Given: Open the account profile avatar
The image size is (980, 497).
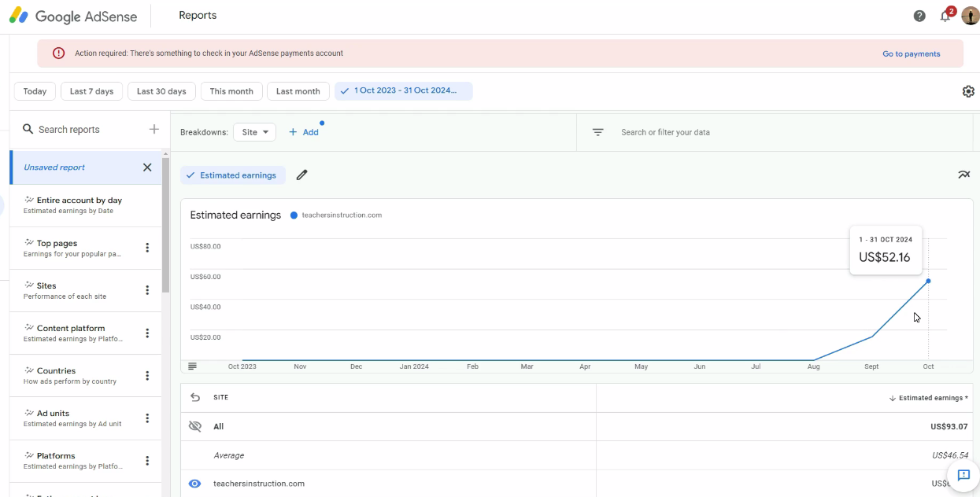Looking at the screenshot, I should tap(970, 16).
